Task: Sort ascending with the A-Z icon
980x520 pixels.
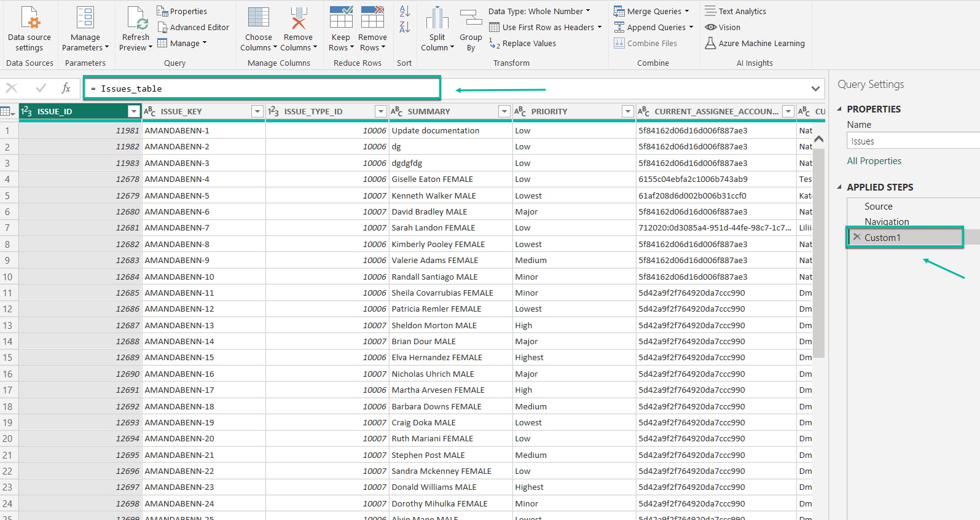Action: pyautogui.click(x=404, y=11)
